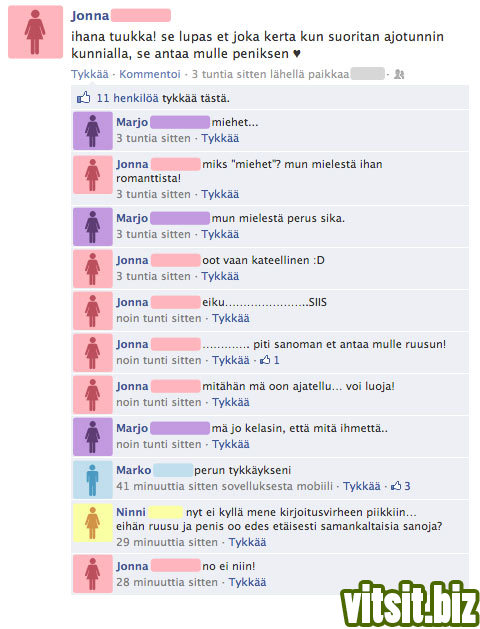Click the friends audience icon on the post

tap(399, 74)
